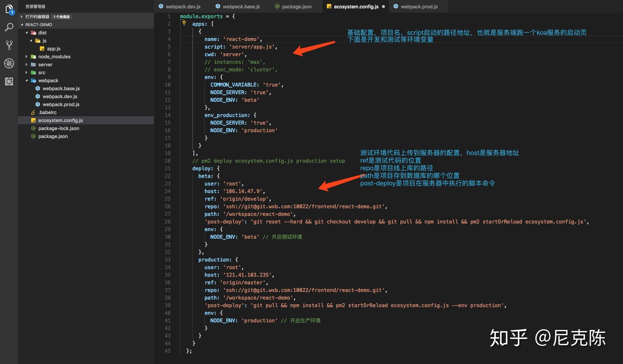623x364 pixels.
Task: Open package-lock.json in the explorer
Action: click(59, 128)
